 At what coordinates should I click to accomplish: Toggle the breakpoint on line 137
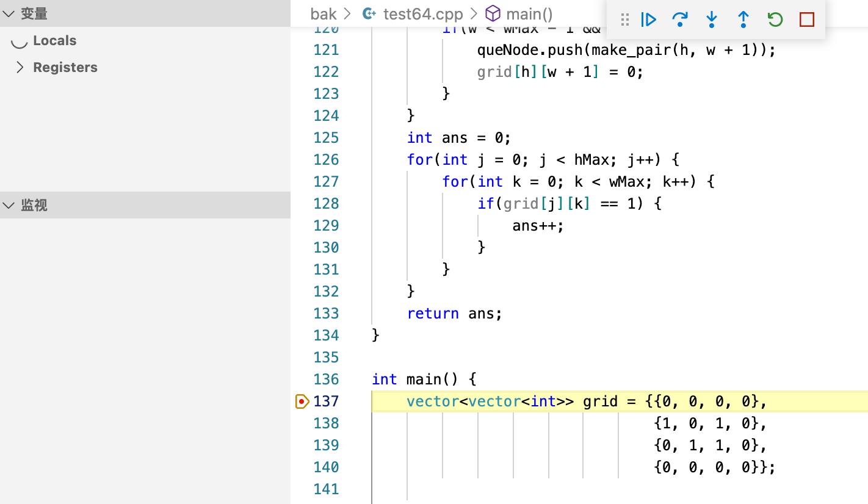[302, 401]
